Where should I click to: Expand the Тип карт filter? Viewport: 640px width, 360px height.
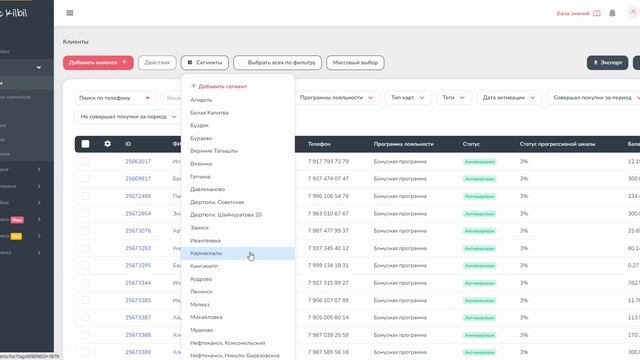tap(408, 98)
